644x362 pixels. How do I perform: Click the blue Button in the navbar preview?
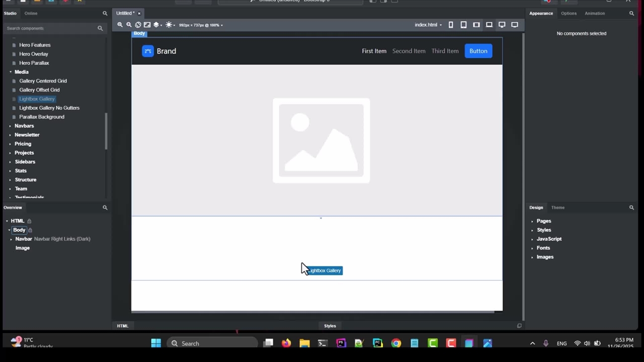point(478,51)
